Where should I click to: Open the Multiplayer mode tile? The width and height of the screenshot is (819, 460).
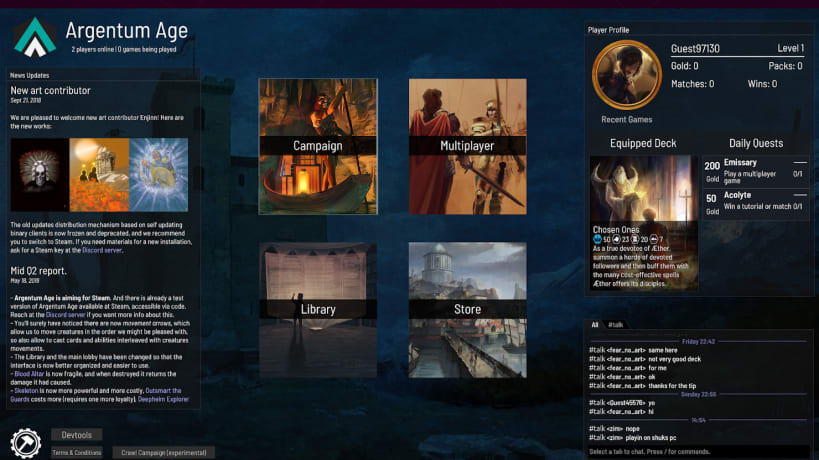click(x=467, y=146)
